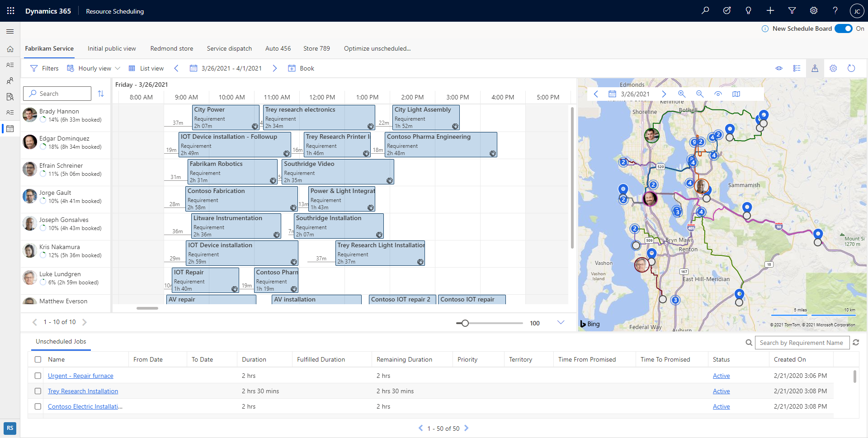Open the requirements panel list icon
Image resolution: width=868 pixels, height=438 pixels.
click(x=797, y=68)
